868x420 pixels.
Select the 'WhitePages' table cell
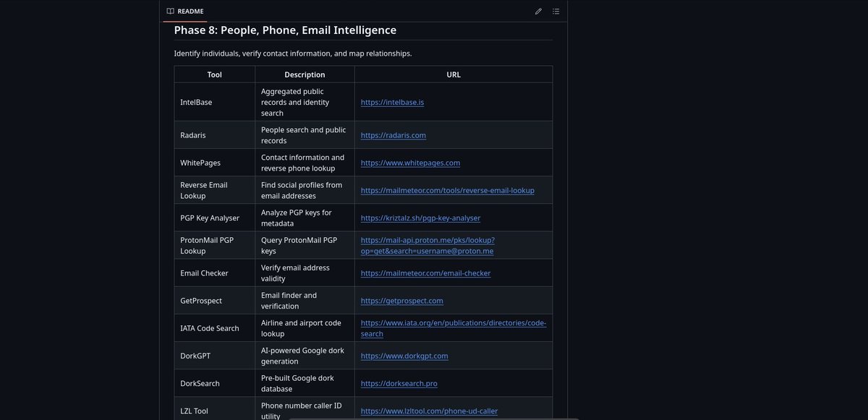tap(215, 163)
